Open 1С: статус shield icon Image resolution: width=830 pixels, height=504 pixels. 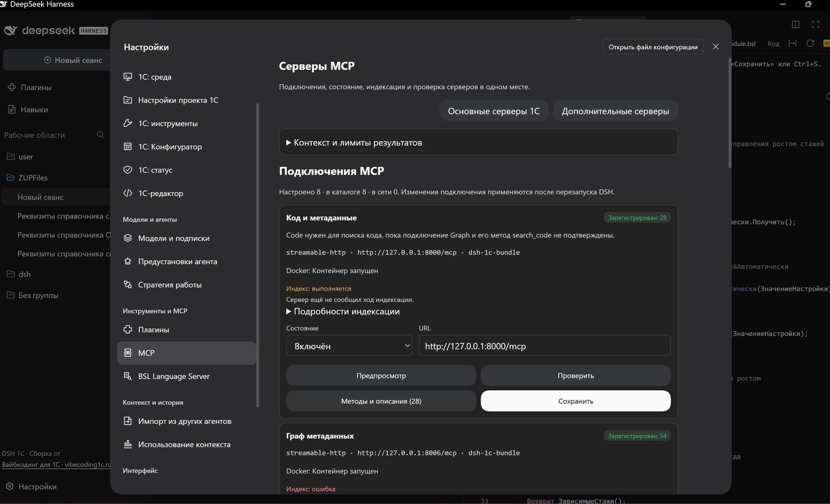127,169
